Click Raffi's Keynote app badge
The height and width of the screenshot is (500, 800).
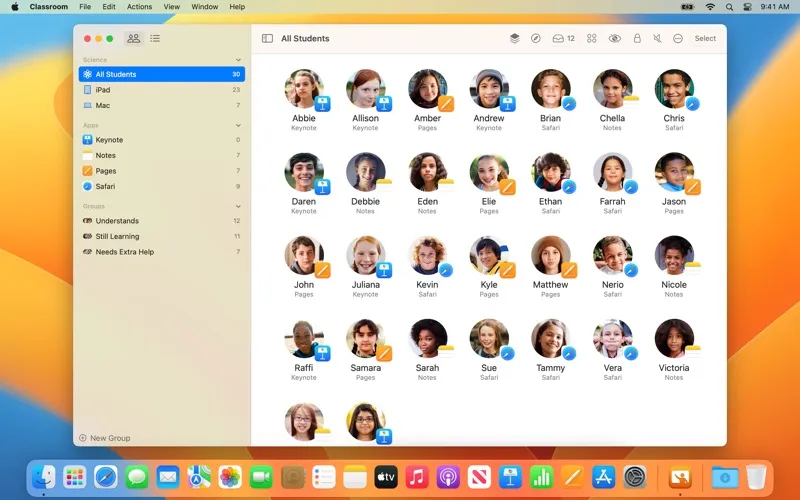click(322, 353)
